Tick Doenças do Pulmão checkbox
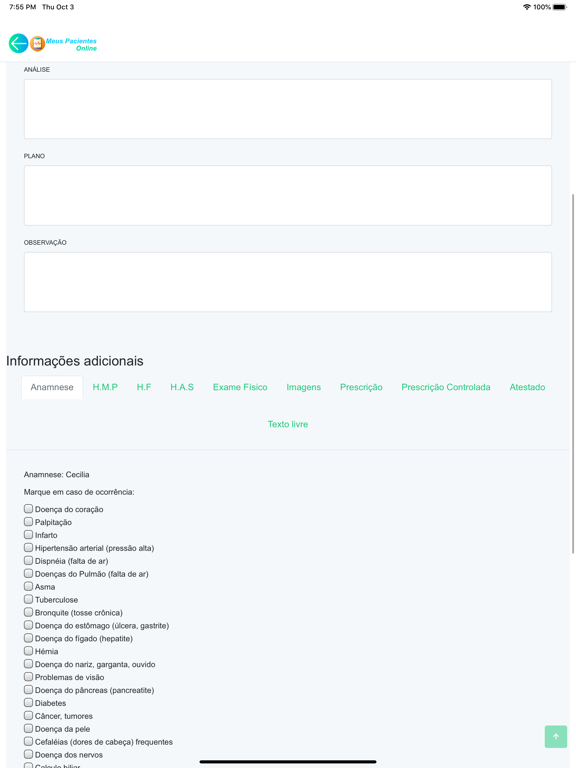This screenshot has height=768, width=576. tap(28, 573)
